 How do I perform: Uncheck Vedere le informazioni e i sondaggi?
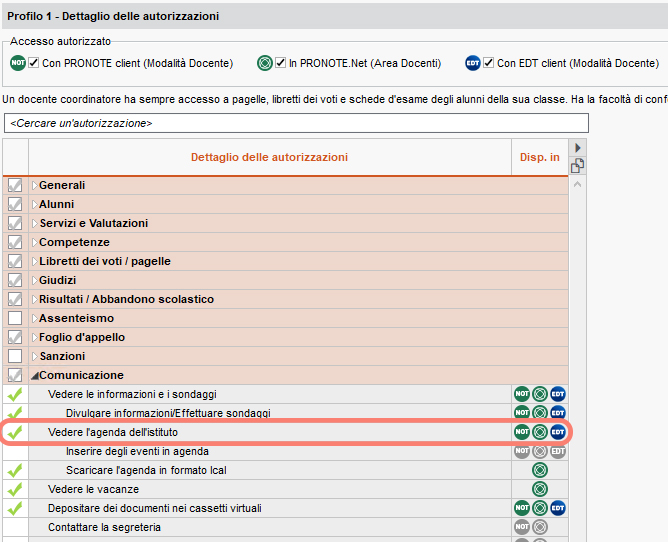[x=15, y=394]
